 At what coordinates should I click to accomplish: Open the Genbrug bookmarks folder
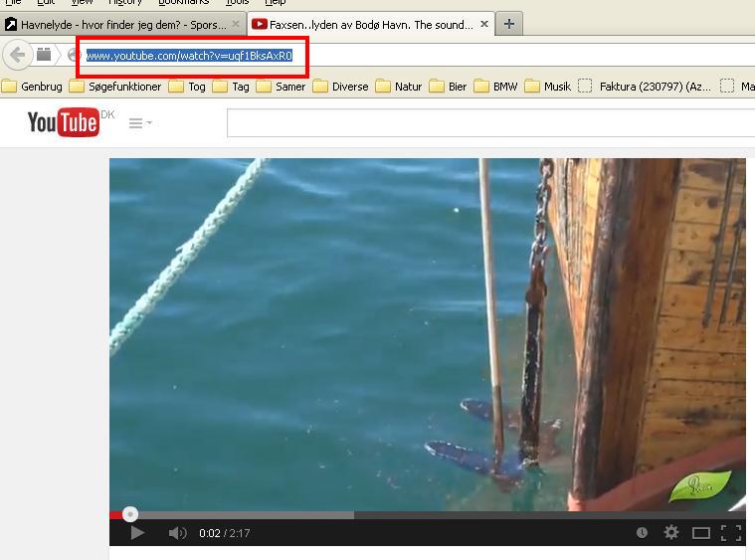click(x=32, y=87)
